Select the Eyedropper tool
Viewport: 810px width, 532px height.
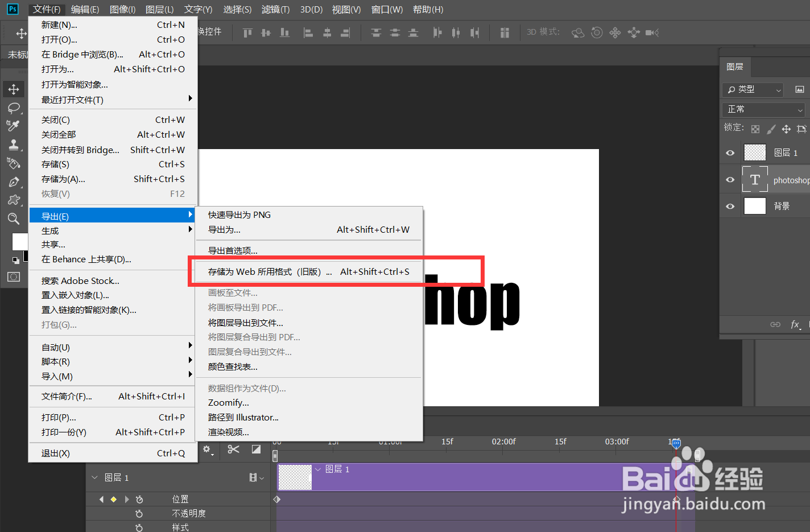(14, 126)
